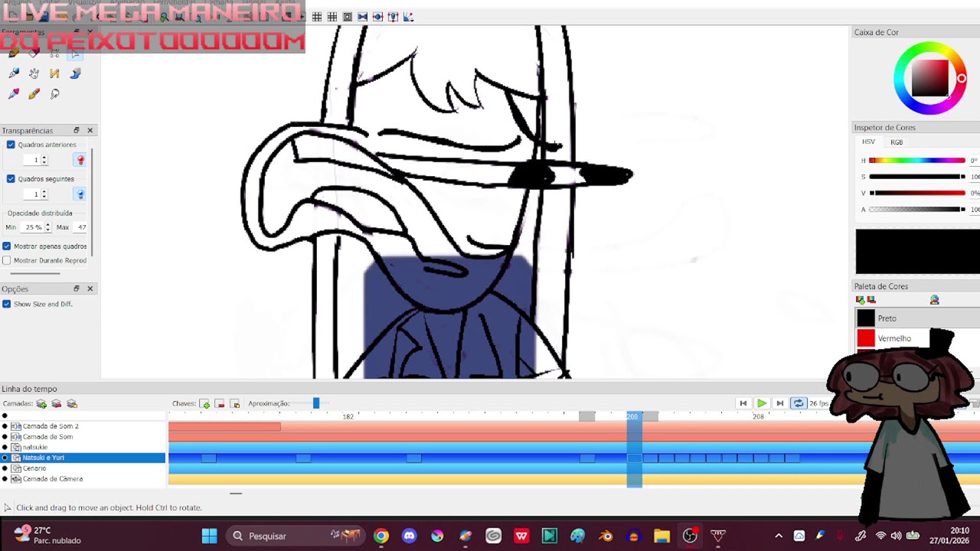Select the Paint Bucket tool
Screen dimensions: 980x551
coord(75,73)
